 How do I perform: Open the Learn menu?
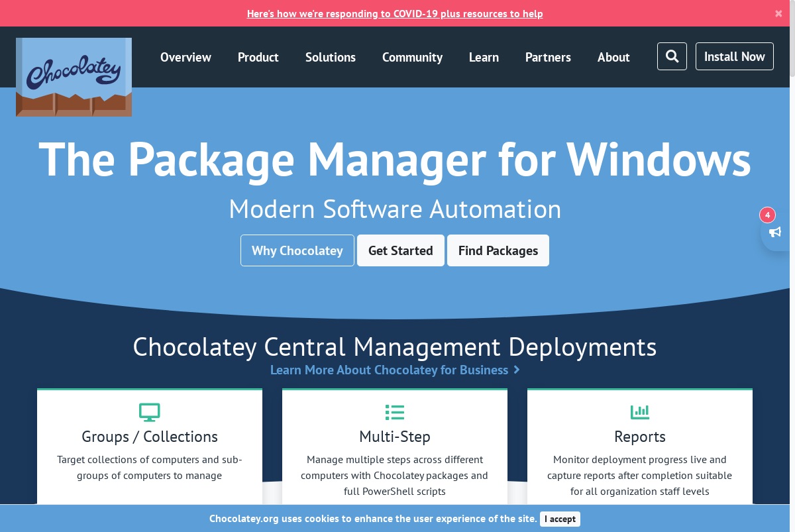(484, 57)
